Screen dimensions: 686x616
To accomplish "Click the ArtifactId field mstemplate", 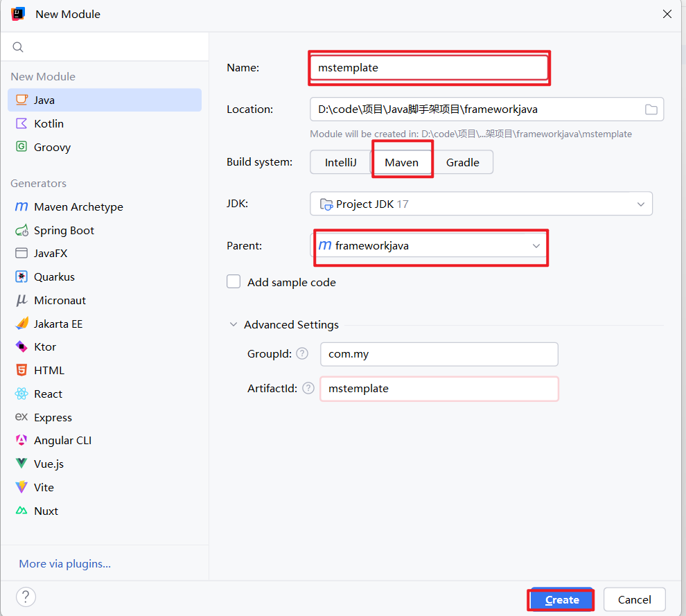I will (x=439, y=389).
